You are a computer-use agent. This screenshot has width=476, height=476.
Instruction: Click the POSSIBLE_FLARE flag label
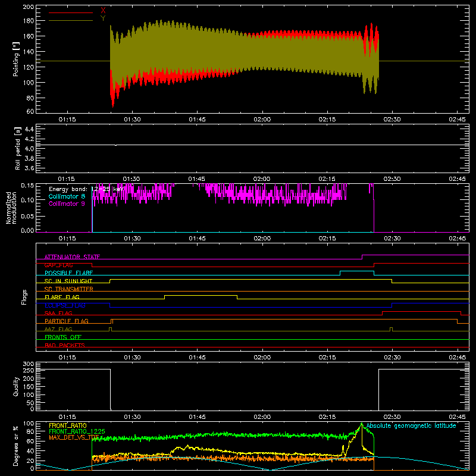pos(68,273)
